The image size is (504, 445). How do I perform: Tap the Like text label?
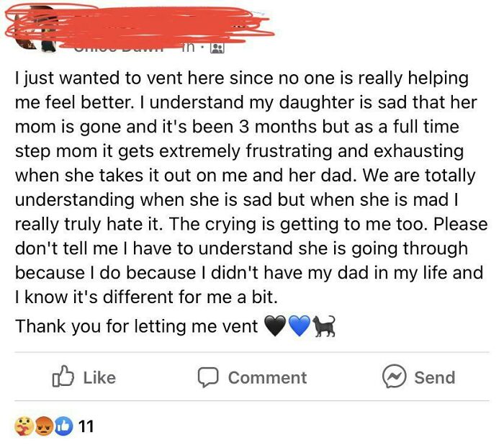coord(99,377)
